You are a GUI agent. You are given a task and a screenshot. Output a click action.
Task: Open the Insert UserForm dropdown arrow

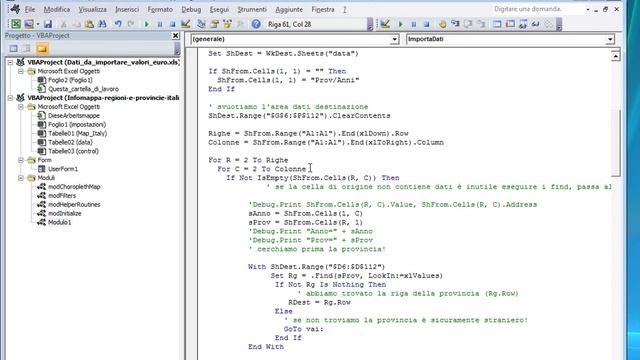point(37,24)
